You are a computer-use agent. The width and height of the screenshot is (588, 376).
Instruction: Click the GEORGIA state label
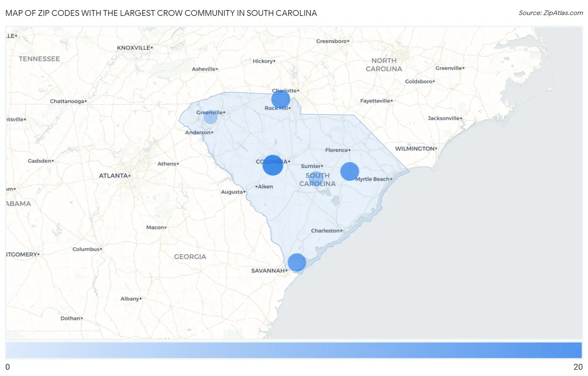(x=190, y=257)
